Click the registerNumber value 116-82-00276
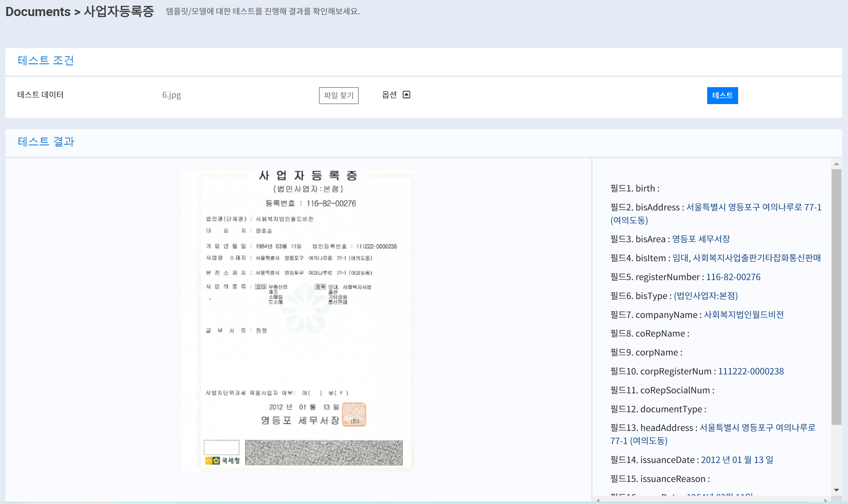848x504 pixels. tap(733, 277)
